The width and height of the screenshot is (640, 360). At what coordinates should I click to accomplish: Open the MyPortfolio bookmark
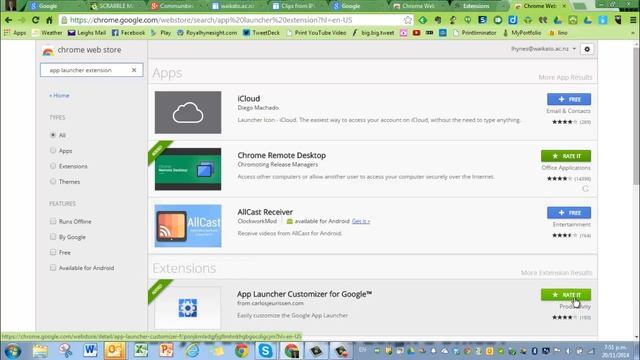point(522,33)
